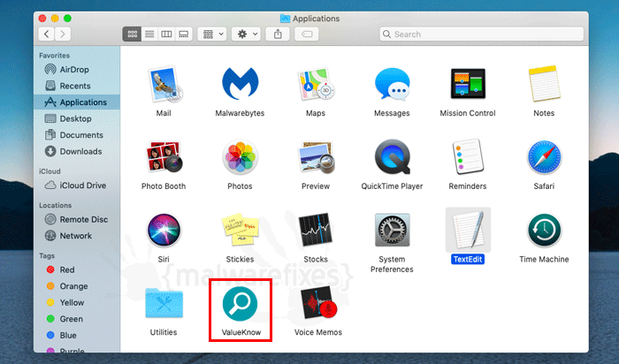The width and height of the screenshot is (619, 364).
Task: Select the Photos app icon
Action: [240, 157]
